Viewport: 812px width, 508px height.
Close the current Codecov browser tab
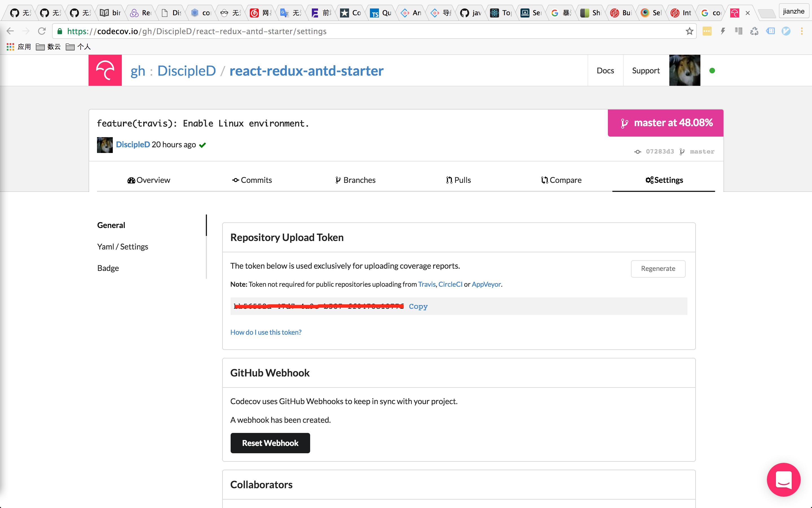coord(748,13)
